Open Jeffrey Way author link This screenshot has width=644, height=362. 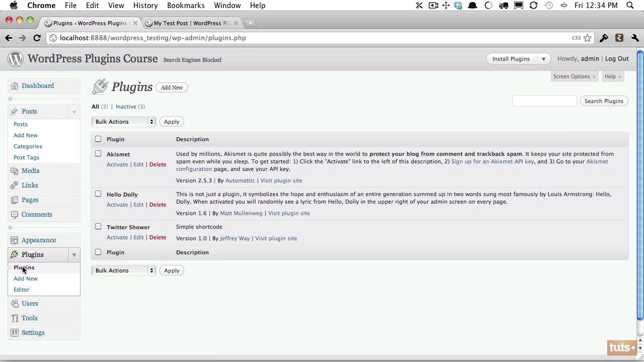tap(234, 238)
